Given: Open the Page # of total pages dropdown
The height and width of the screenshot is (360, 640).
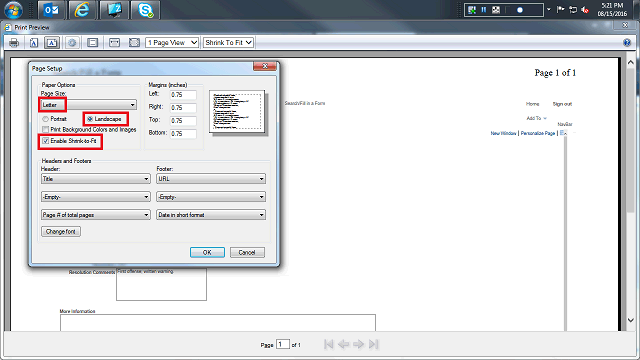Looking at the screenshot, I should pyautogui.click(x=96, y=215).
